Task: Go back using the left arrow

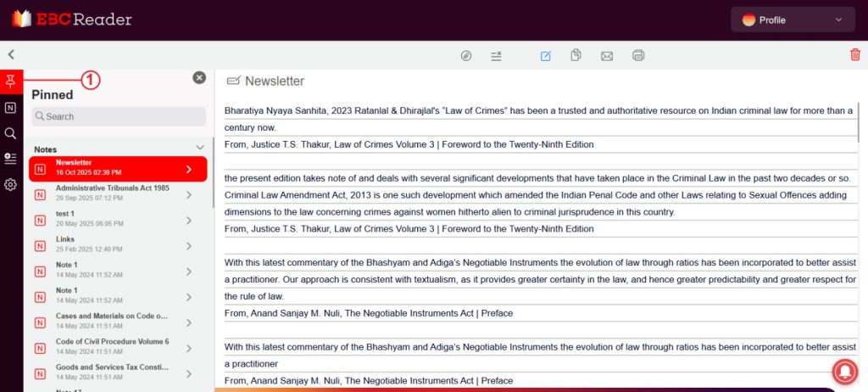Action: coord(11,55)
